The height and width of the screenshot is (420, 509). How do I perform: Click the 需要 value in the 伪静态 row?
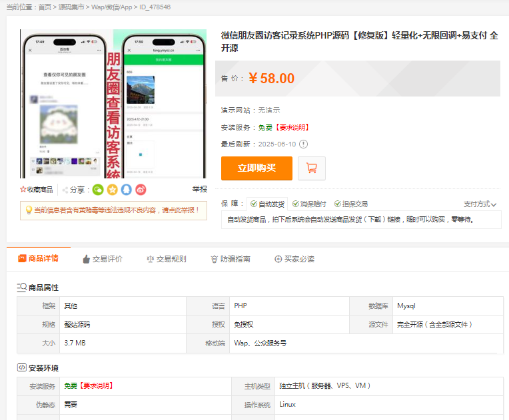pyautogui.click(x=71, y=405)
